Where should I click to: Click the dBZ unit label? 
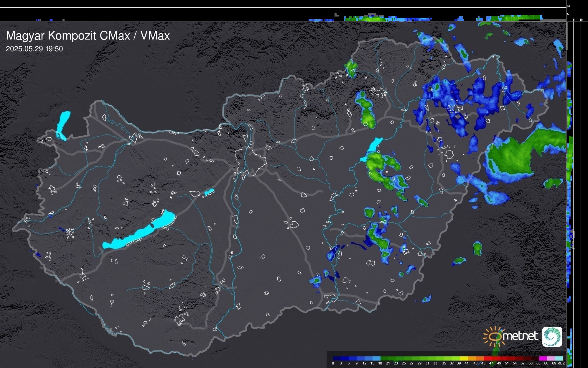pos(561,363)
